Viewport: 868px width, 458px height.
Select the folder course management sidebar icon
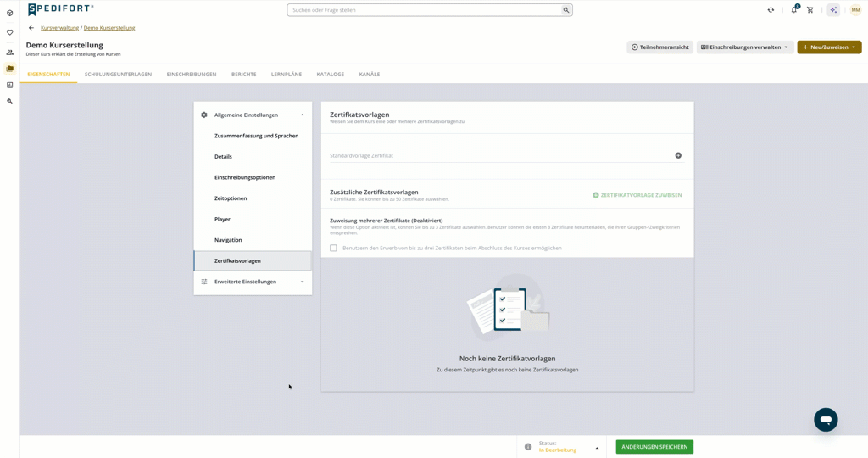(9, 69)
